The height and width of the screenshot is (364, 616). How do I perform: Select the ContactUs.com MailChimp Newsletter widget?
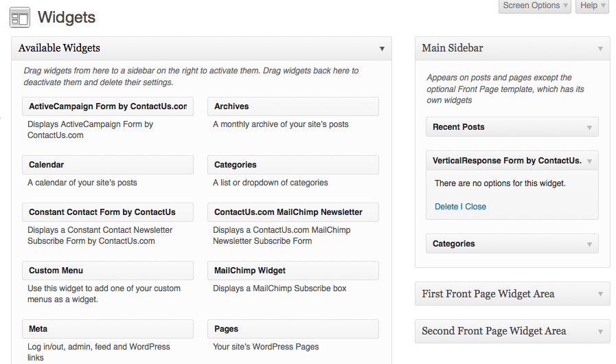293,212
